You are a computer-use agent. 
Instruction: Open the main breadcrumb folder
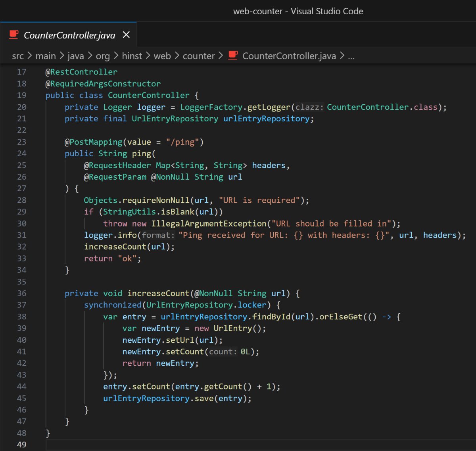point(45,56)
